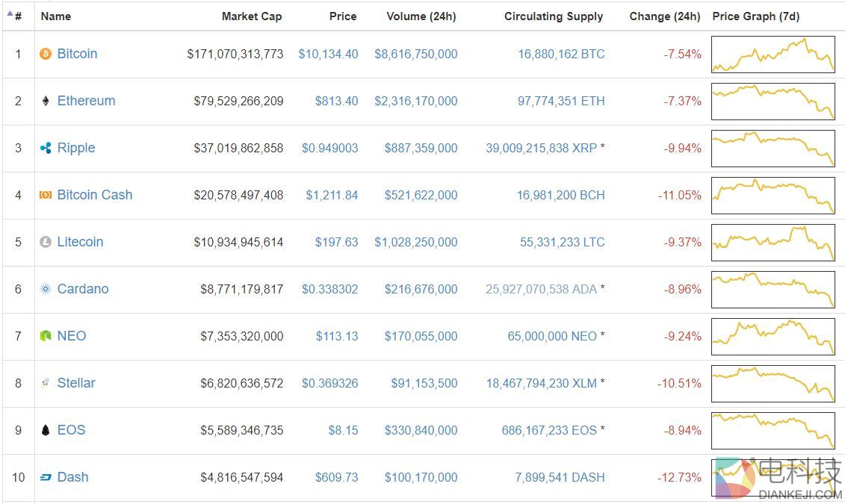Click the Bitcoin coin logo icon
The image size is (845, 504).
tap(46, 54)
